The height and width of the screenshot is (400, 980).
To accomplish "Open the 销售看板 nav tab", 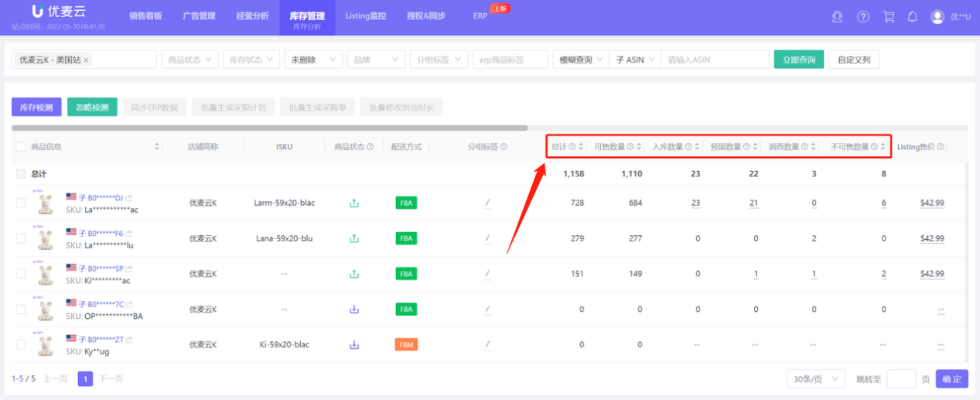I will pyautogui.click(x=147, y=16).
